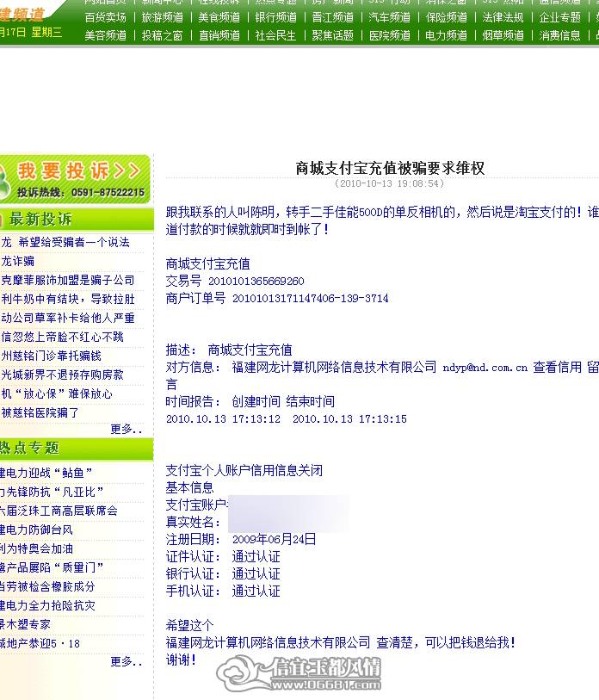Viewport: 599px width, 700px height.
Task: Open 被慈铭医院骗了 complaint
Action: coord(40,413)
